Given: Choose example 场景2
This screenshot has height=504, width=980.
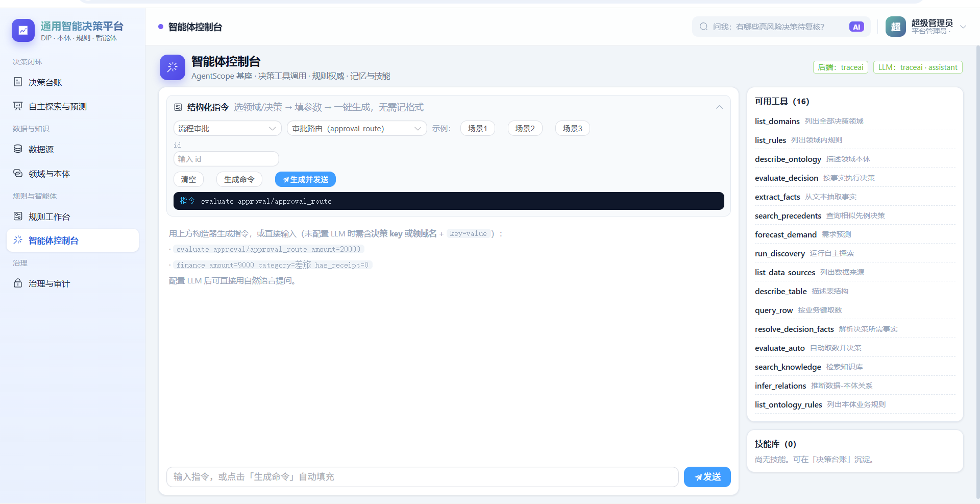Looking at the screenshot, I should pyautogui.click(x=525, y=129).
